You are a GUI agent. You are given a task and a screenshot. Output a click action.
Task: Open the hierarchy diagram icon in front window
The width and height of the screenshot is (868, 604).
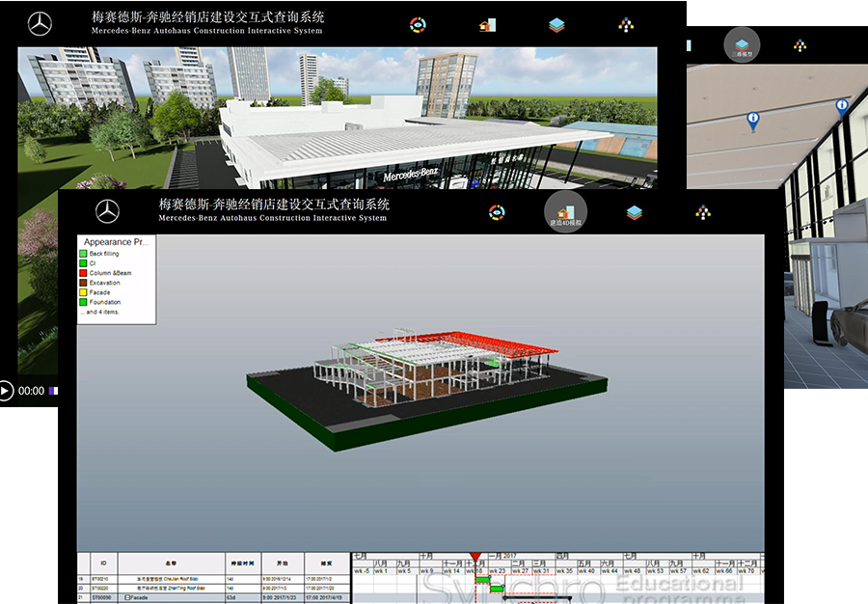coord(703,212)
